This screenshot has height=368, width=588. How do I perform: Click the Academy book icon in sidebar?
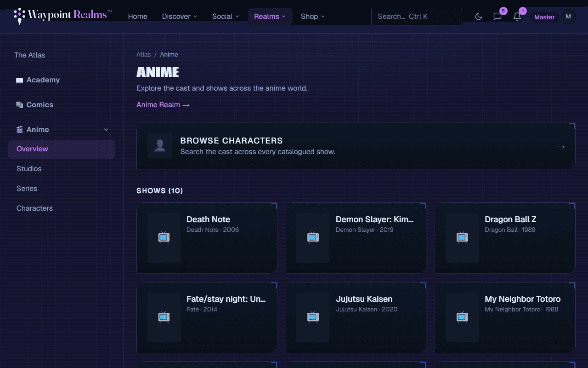click(x=19, y=80)
